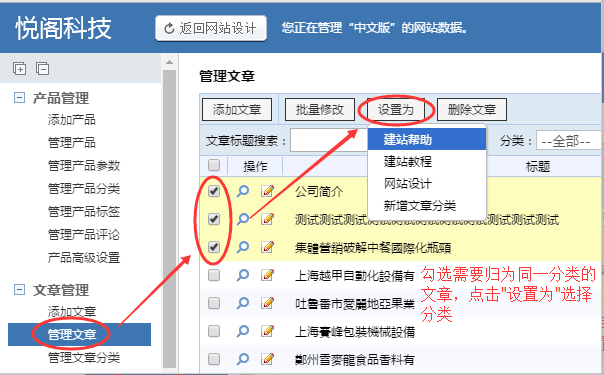Viewport: 604px width, 375px height.
Task: Select 管理文章 in the sidebar
Action: (79, 334)
